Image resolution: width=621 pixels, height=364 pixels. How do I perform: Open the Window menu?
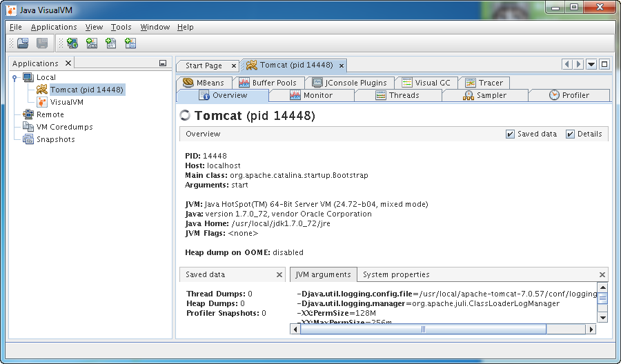155,27
